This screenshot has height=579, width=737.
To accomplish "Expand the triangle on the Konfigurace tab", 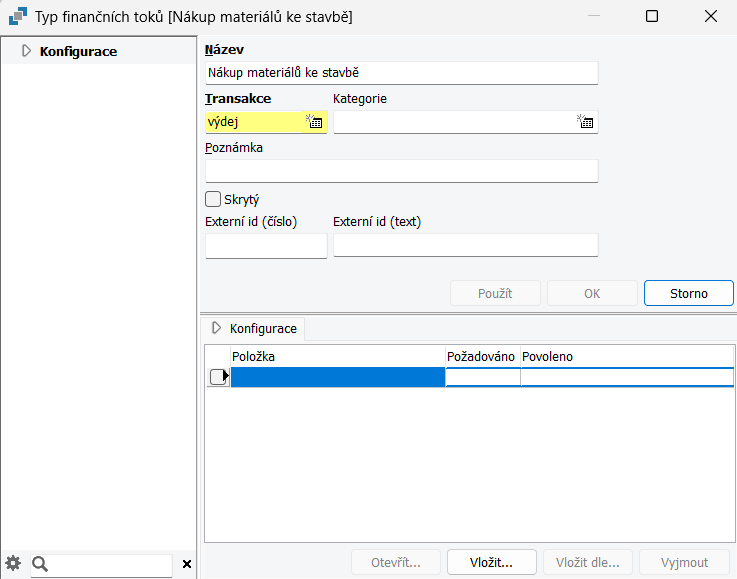I will pos(216,328).
